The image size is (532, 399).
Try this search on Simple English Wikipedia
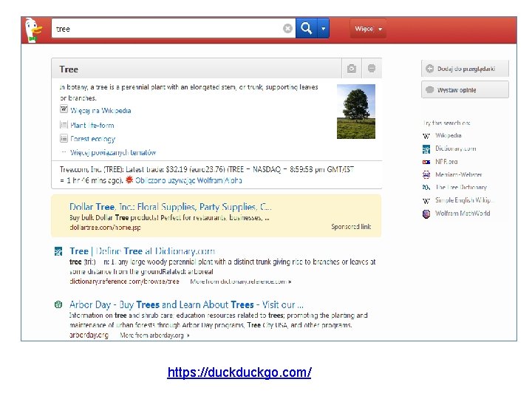(x=464, y=199)
